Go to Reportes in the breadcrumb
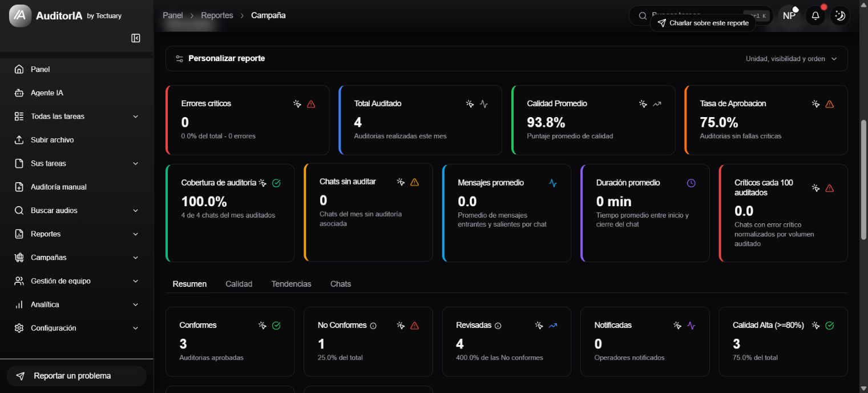Screen dimensions: 868x393 217,15
